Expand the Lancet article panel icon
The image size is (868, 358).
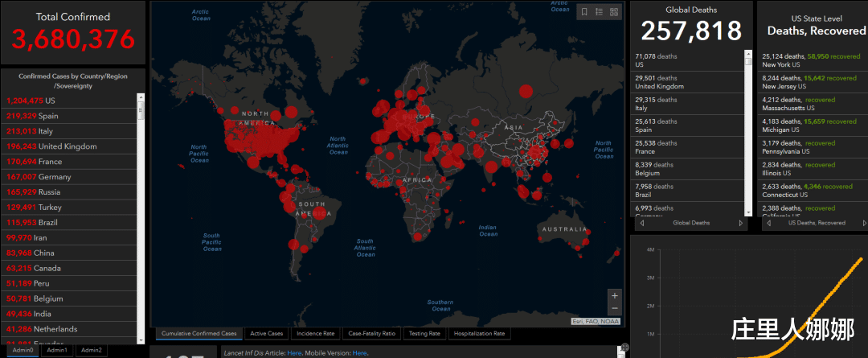coord(625,348)
